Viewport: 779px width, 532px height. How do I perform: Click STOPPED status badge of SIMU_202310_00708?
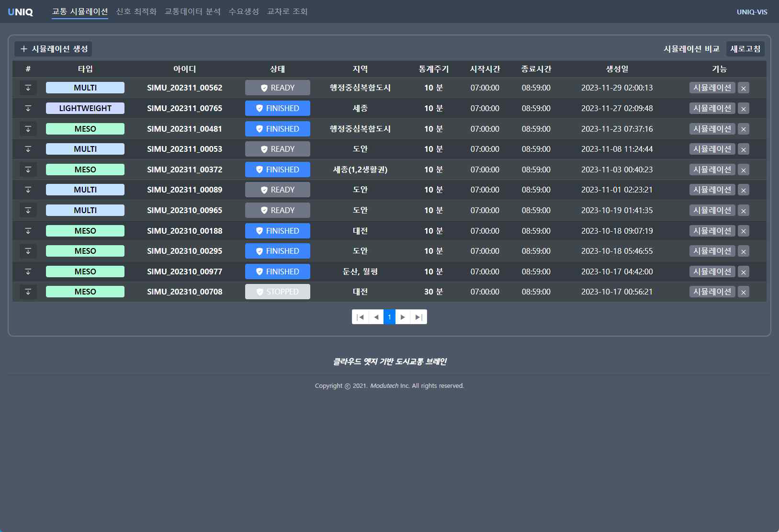pyautogui.click(x=278, y=292)
